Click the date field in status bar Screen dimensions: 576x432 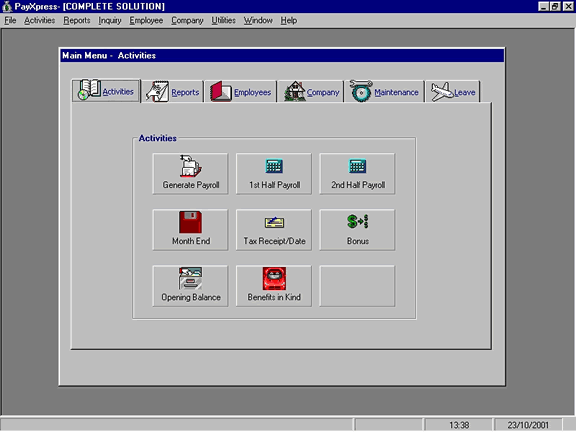point(528,425)
